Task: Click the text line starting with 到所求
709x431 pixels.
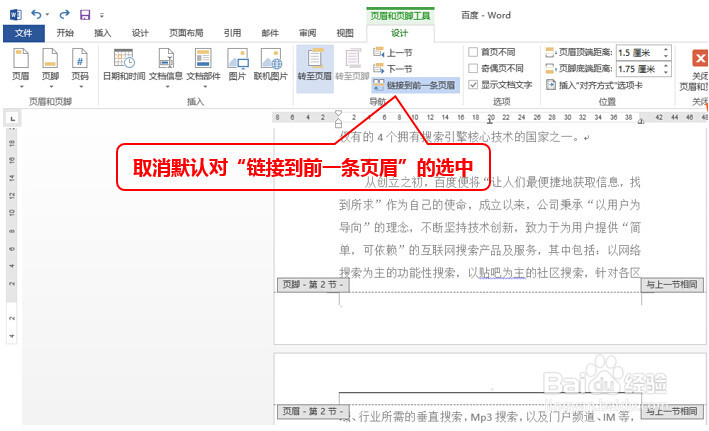Action: [490, 205]
